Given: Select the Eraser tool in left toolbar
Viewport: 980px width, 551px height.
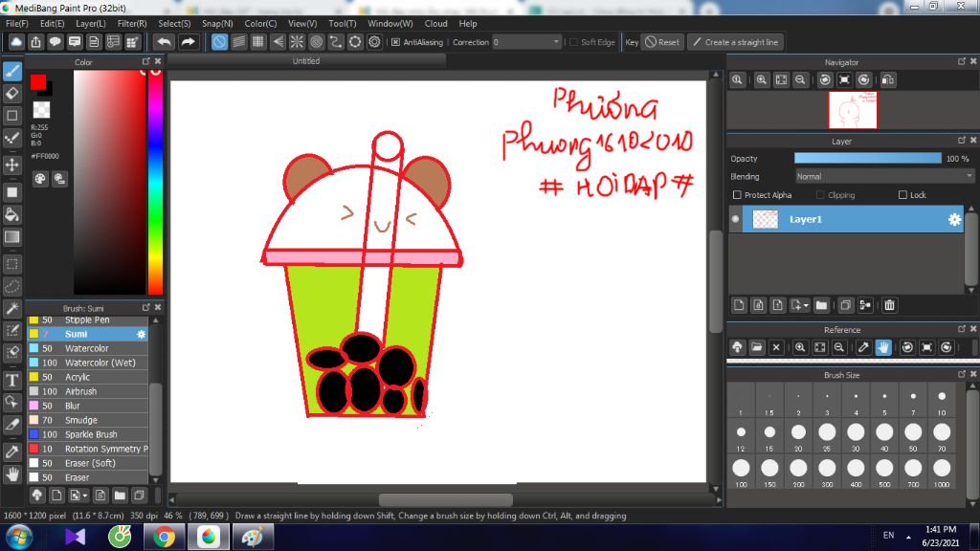Looking at the screenshot, I should pyautogui.click(x=11, y=93).
